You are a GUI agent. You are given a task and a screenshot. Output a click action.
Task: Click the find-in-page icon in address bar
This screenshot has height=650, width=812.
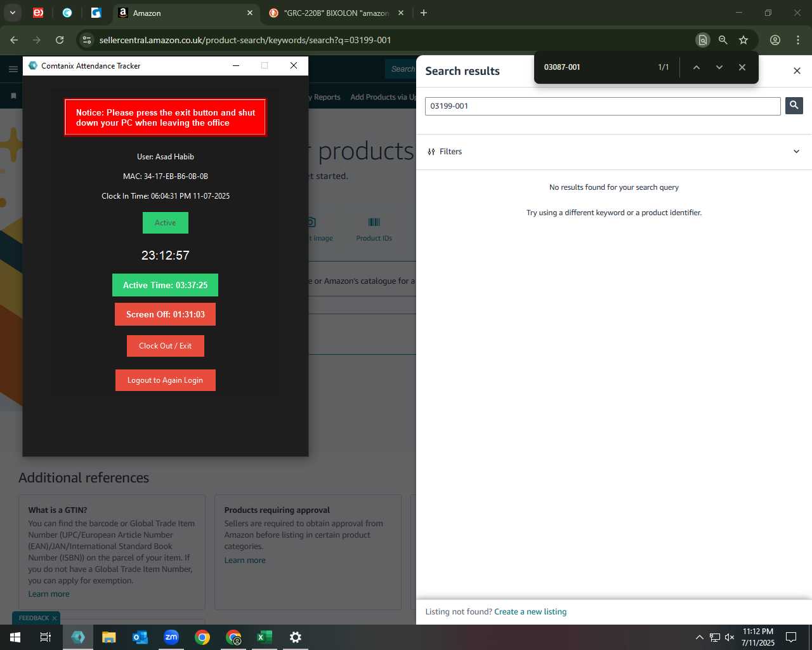pyautogui.click(x=702, y=40)
